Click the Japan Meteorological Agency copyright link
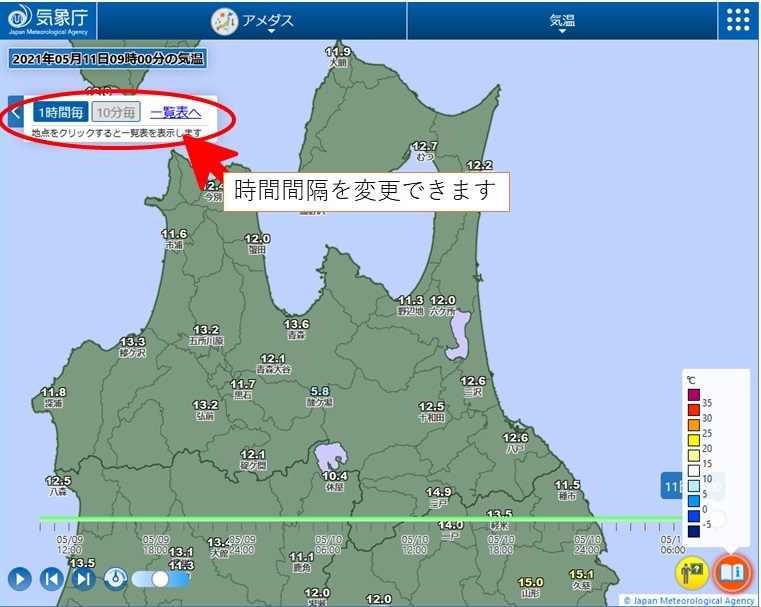This screenshot has width=761, height=607. point(689,601)
